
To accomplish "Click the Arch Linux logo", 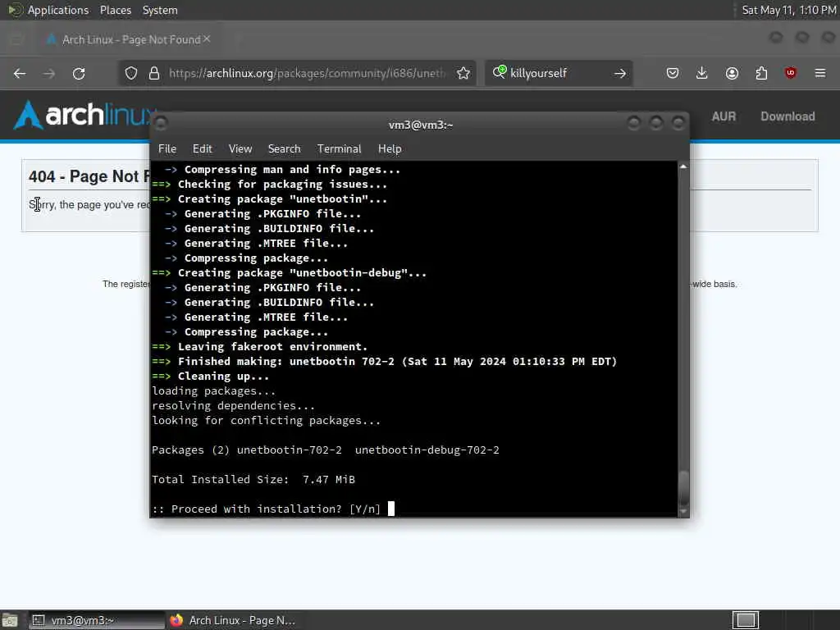I will [x=85, y=115].
